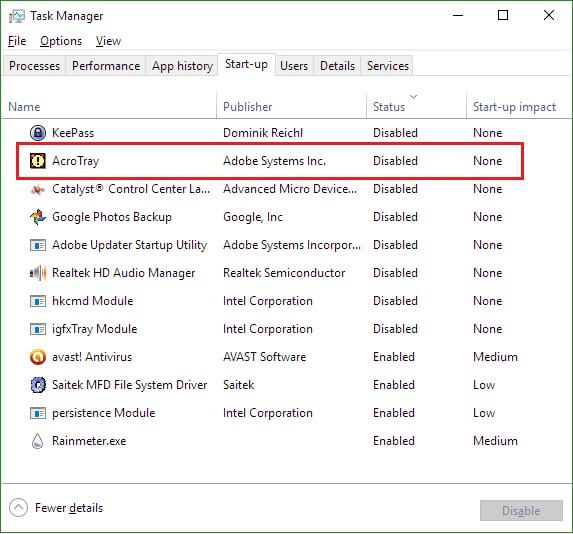
Task: Click the hkcmd Module icon
Action: (x=38, y=301)
